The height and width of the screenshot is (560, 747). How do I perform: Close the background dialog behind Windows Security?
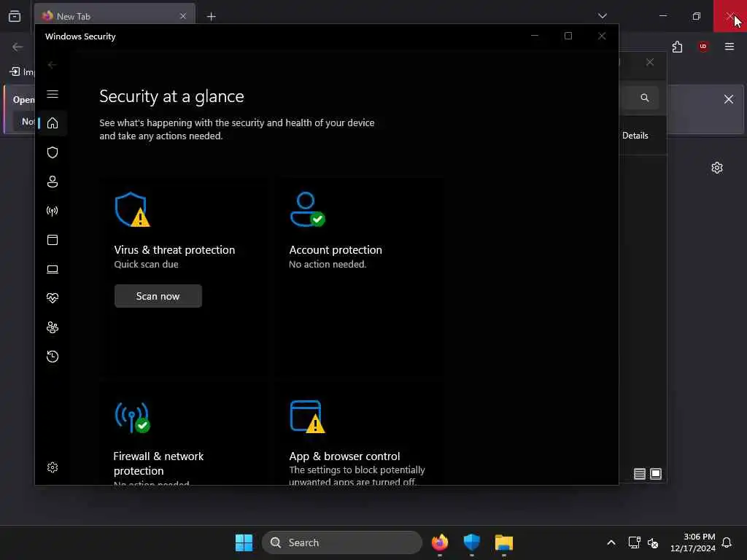650,63
